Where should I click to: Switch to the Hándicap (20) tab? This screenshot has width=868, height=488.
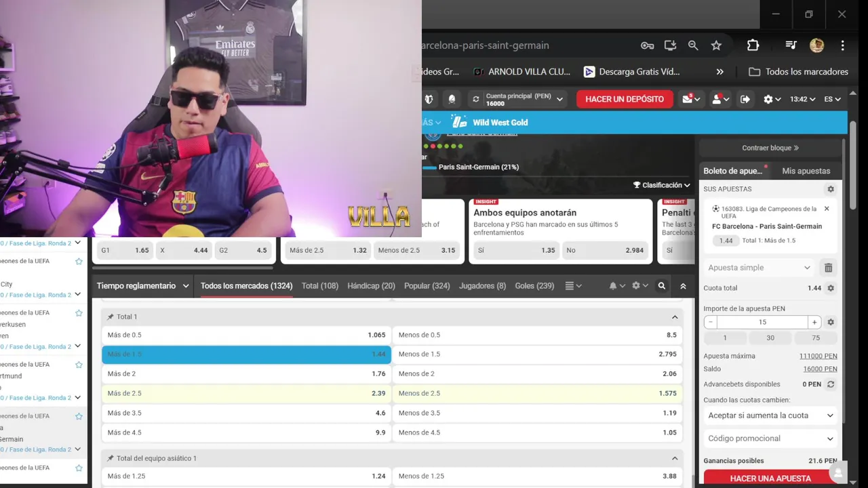pos(371,286)
